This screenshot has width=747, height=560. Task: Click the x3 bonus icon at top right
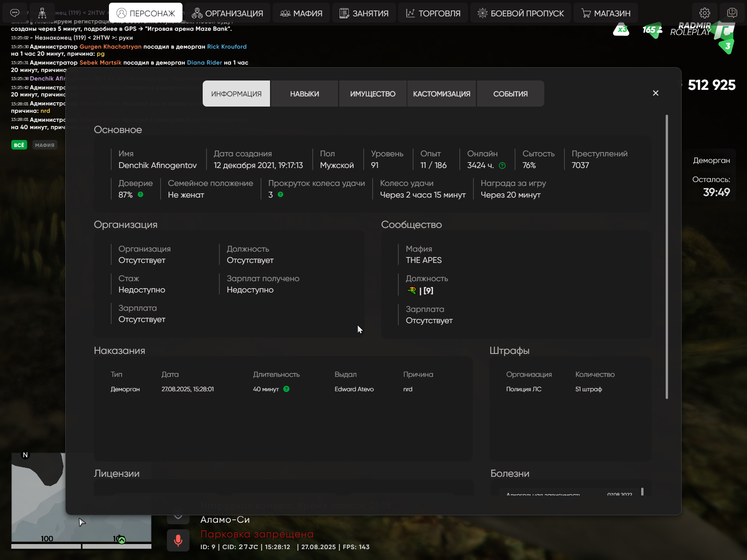[x=621, y=30]
